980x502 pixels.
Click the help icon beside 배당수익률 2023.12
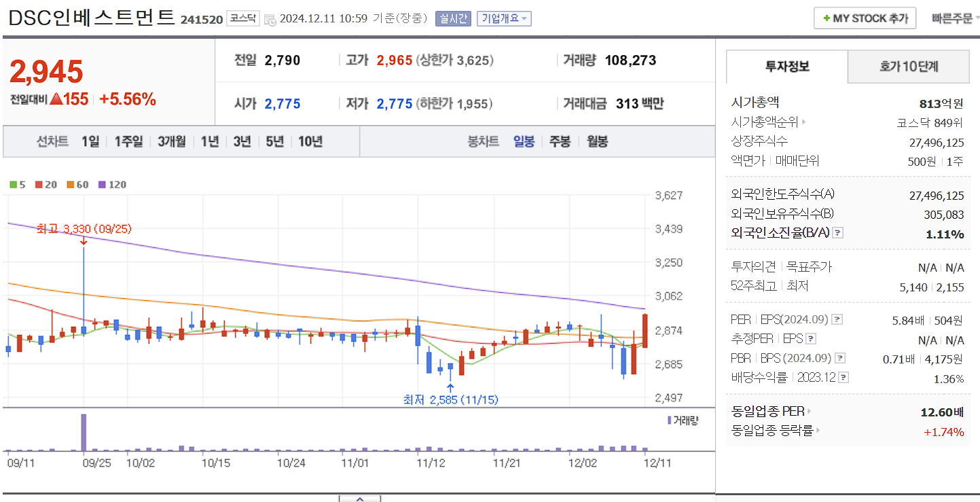coord(845,377)
